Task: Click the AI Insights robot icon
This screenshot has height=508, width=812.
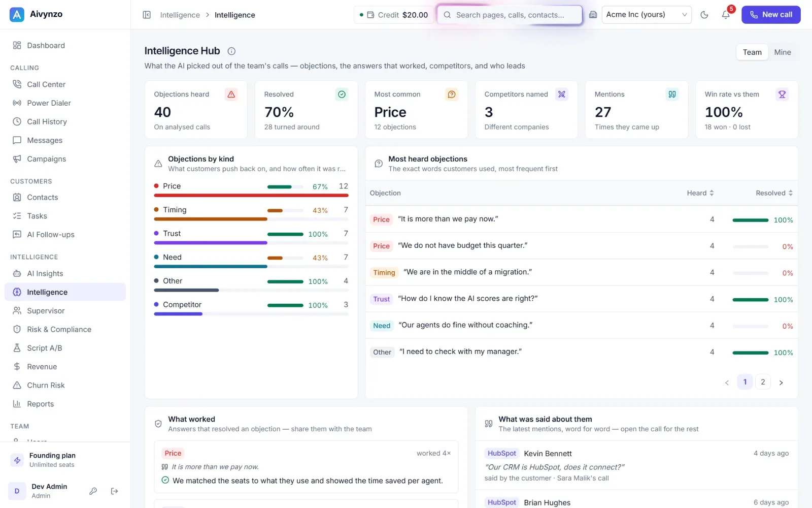Action: (x=17, y=273)
